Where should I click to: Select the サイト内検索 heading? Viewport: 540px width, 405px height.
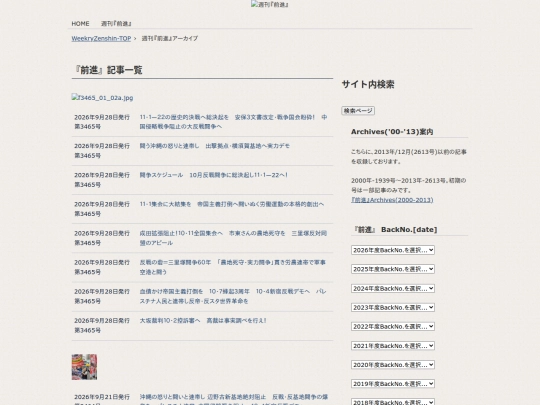pyautogui.click(x=368, y=84)
